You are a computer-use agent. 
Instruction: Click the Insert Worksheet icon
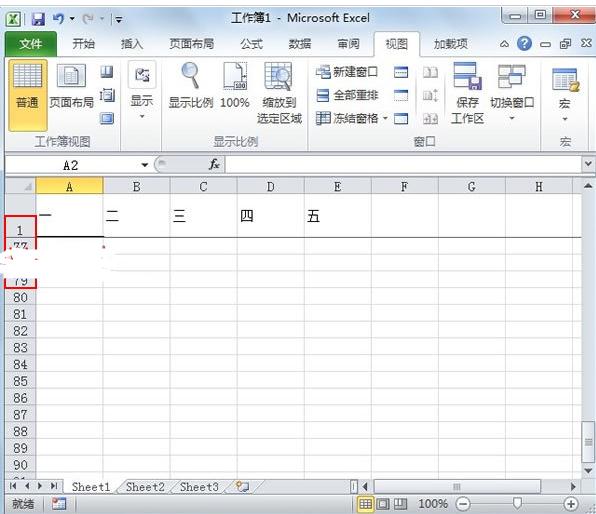[x=242, y=486]
